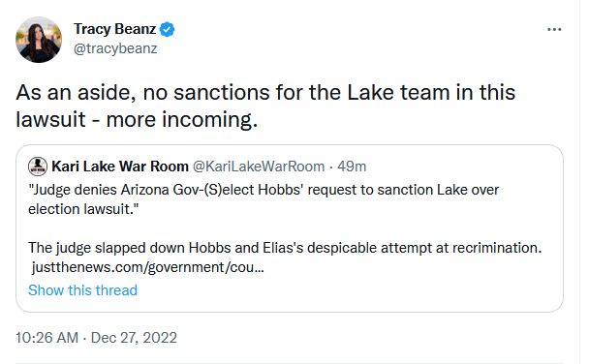Open the justthenews.com article link
The width and height of the screenshot is (589, 364).
[147, 267]
